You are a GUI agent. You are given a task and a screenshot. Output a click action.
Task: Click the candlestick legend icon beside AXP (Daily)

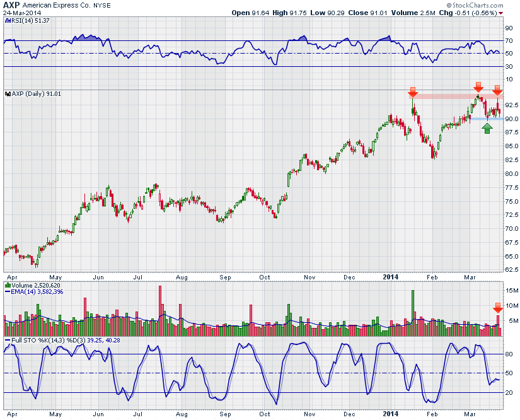(x=8, y=94)
